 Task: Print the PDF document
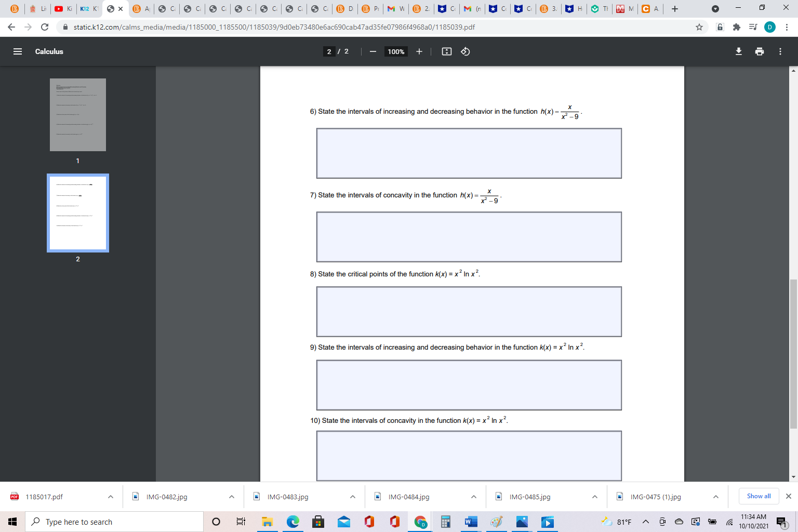point(760,51)
